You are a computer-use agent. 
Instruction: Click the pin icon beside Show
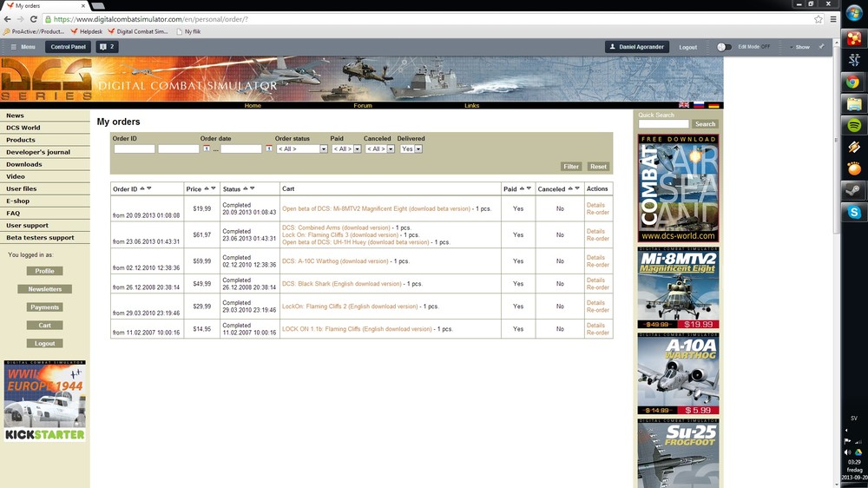click(x=821, y=47)
